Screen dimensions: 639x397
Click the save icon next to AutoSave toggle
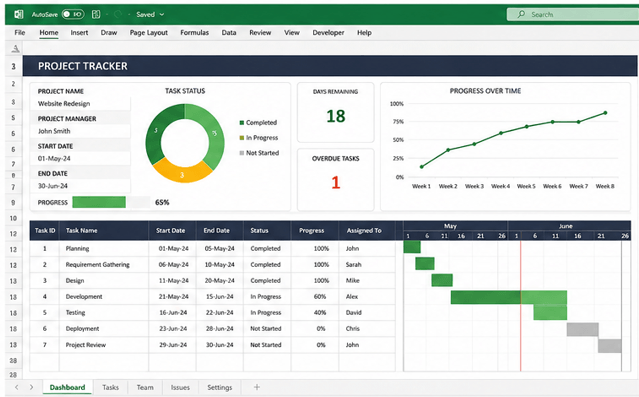(96, 14)
